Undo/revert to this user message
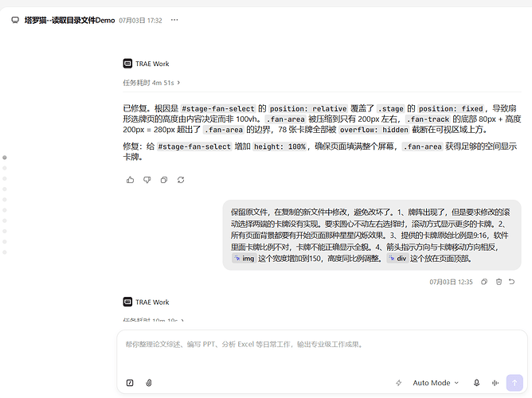 [x=511, y=282]
